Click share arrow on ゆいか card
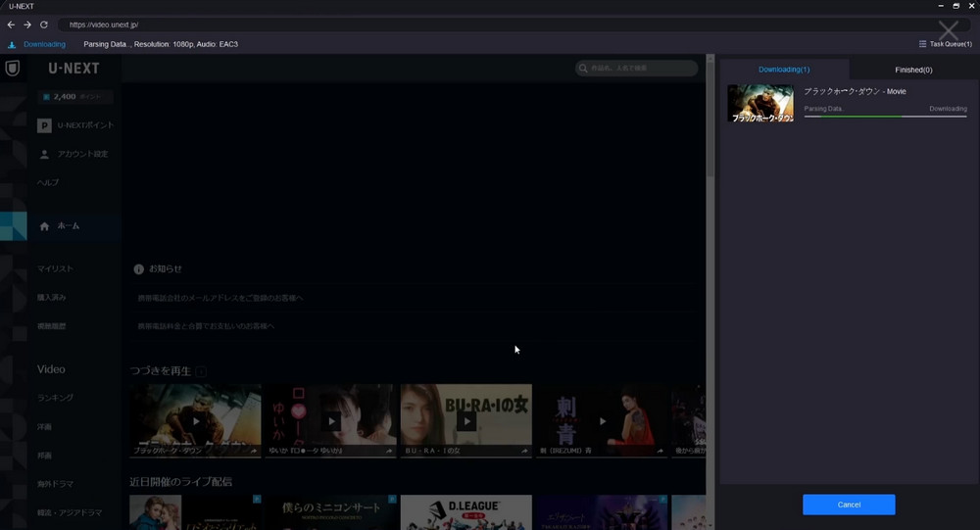 pyautogui.click(x=389, y=451)
